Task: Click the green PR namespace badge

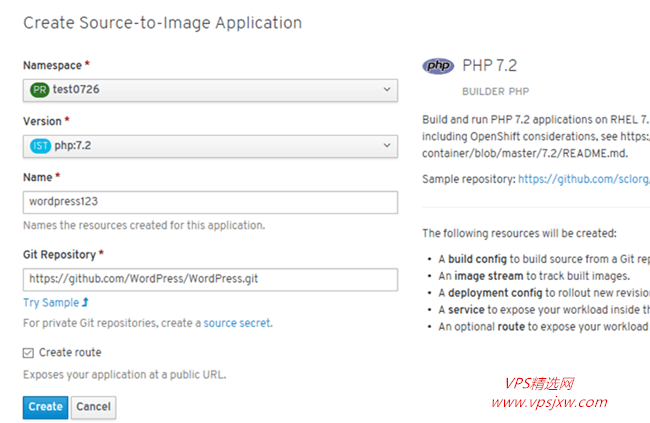Action: (40, 90)
